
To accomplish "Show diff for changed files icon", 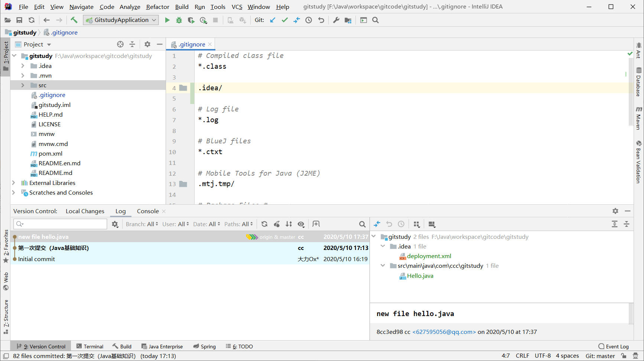I will click(x=377, y=224).
